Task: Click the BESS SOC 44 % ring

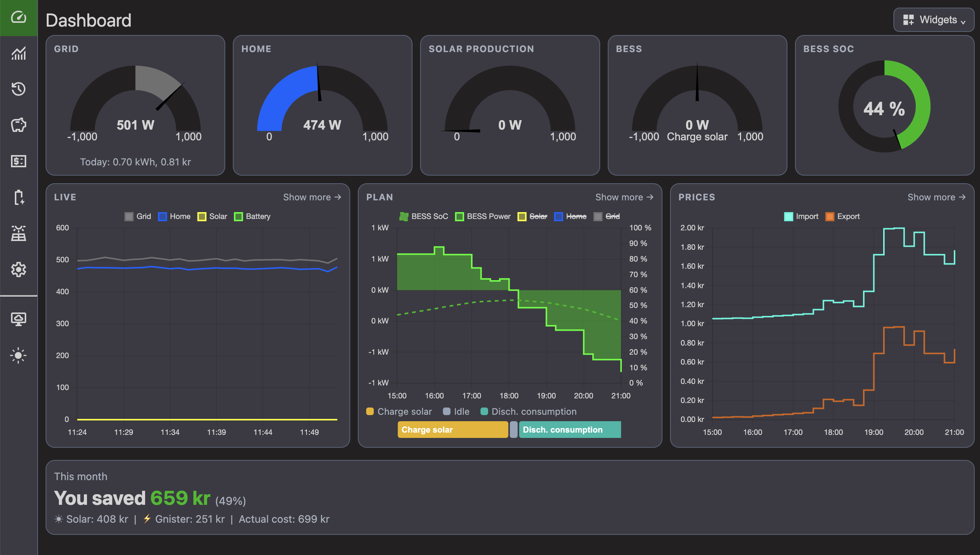Action: click(884, 106)
